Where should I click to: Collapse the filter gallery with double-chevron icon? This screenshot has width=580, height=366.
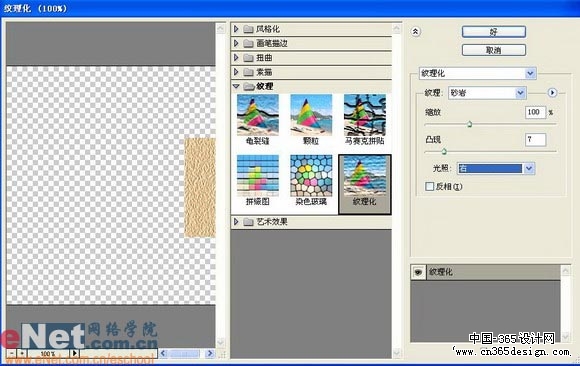pyautogui.click(x=415, y=32)
